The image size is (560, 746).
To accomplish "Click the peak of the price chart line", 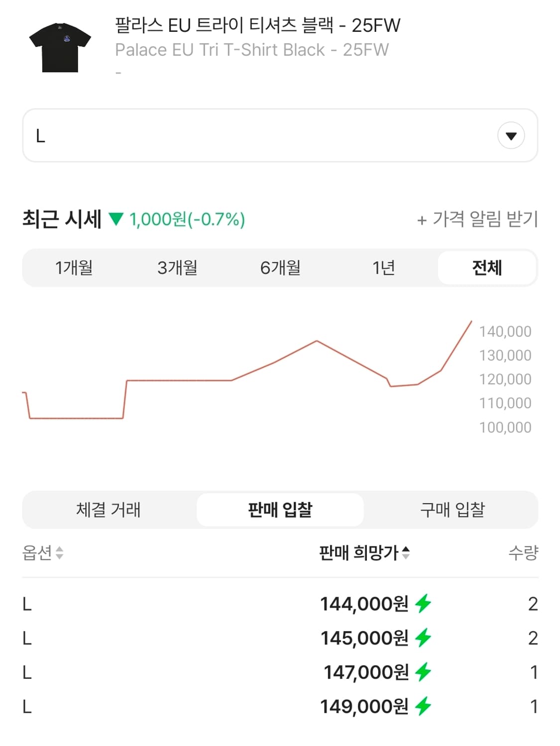I will point(317,340).
